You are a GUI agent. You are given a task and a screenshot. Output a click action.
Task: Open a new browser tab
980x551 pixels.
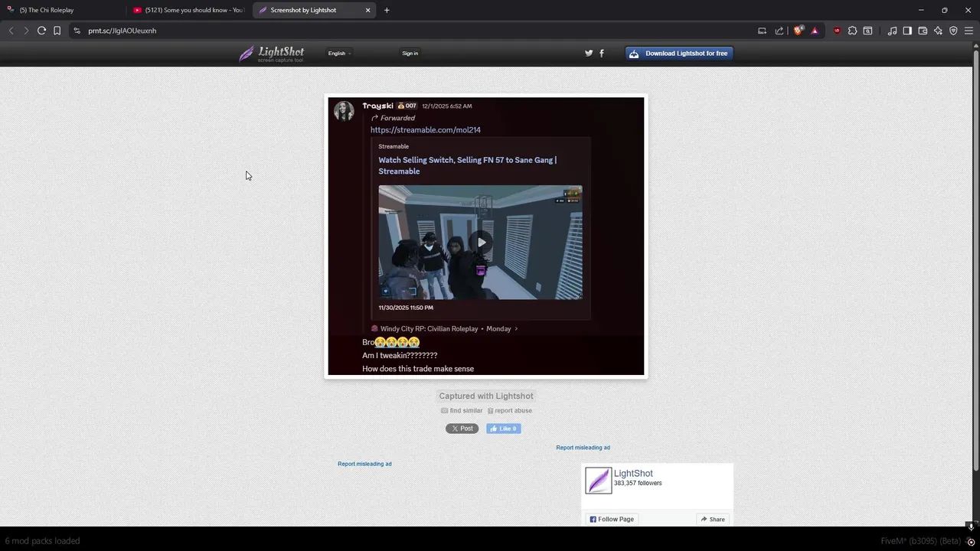[x=387, y=10]
